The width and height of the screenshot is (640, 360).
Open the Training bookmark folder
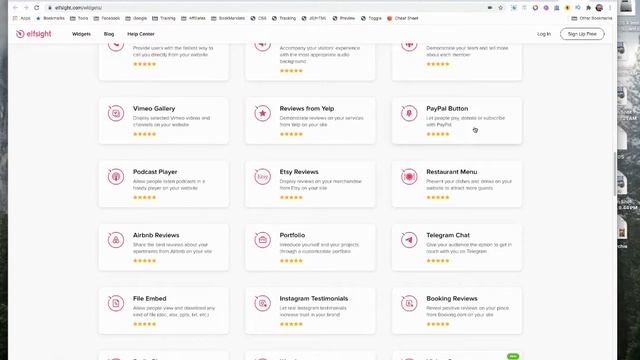point(164,18)
